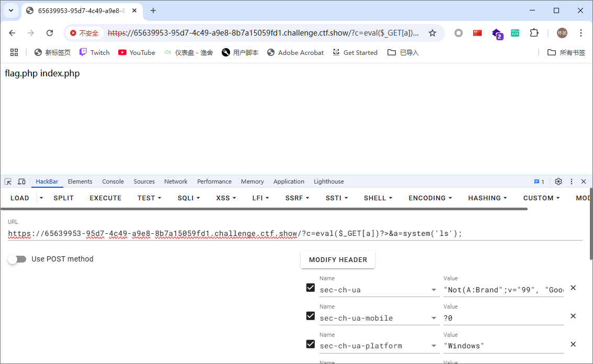Go forward with the browser arrow
593x364 pixels.
31,33
